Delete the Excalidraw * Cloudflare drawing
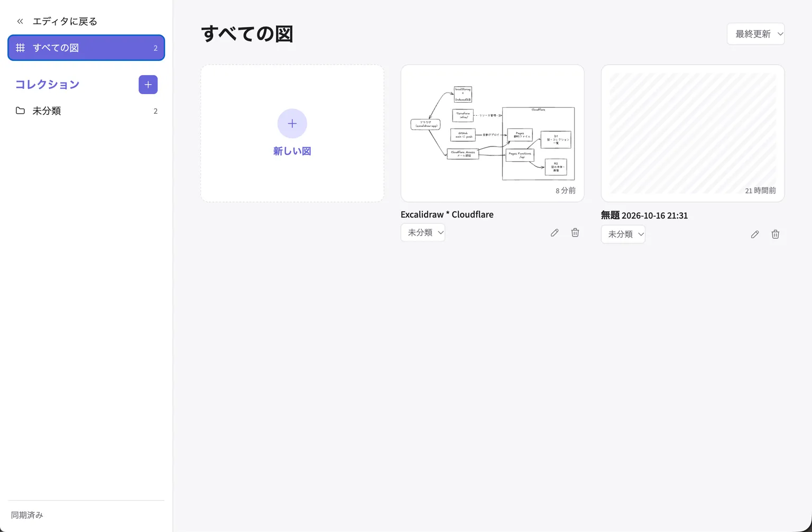812x532 pixels. coord(575,233)
